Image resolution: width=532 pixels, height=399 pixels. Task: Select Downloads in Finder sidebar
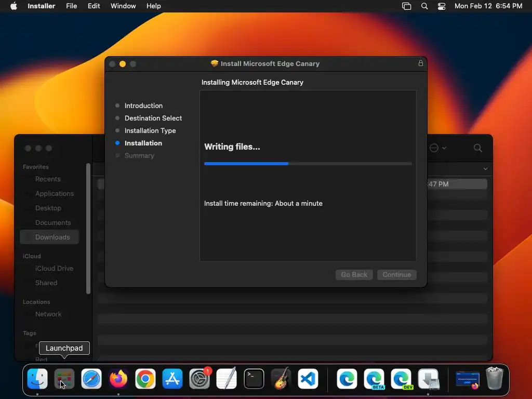(x=49, y=237)
